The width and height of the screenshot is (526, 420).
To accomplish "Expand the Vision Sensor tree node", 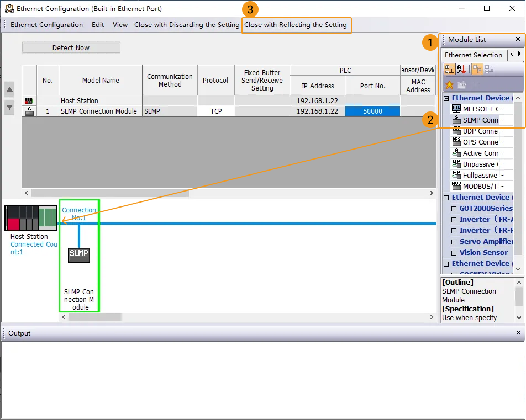I will 454,253.
